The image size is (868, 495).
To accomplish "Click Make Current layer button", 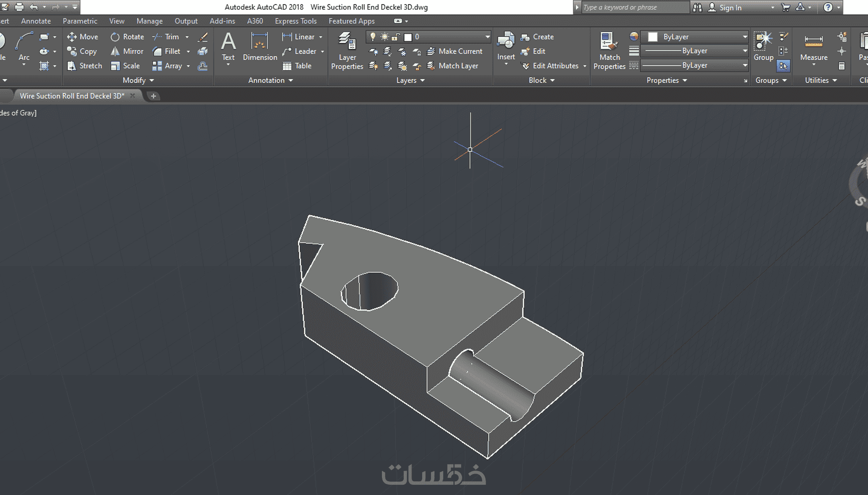I will pos(454,51).
